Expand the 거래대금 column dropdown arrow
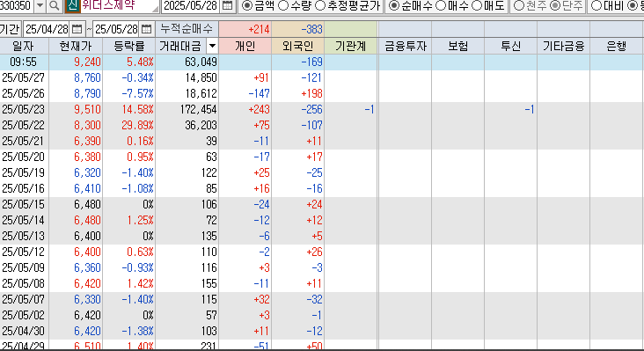This screenshot has width=644, height=351. point(212,46)
